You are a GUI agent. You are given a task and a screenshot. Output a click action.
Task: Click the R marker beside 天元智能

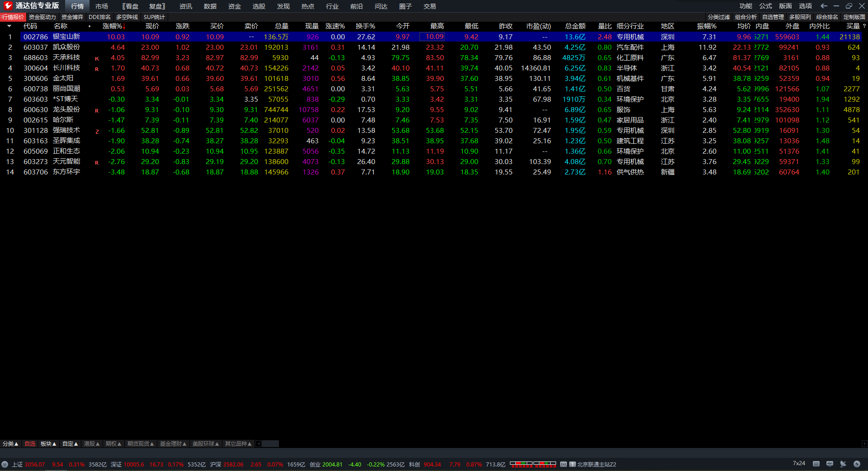(x=97, y=163)
